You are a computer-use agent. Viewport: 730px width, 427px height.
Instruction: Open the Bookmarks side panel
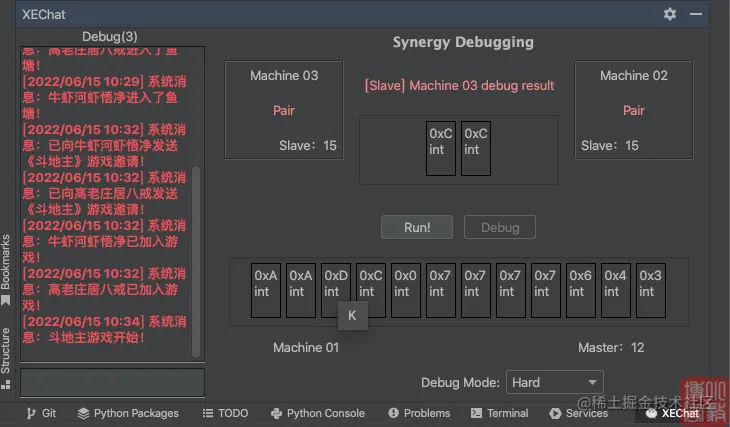click(6, 270)
